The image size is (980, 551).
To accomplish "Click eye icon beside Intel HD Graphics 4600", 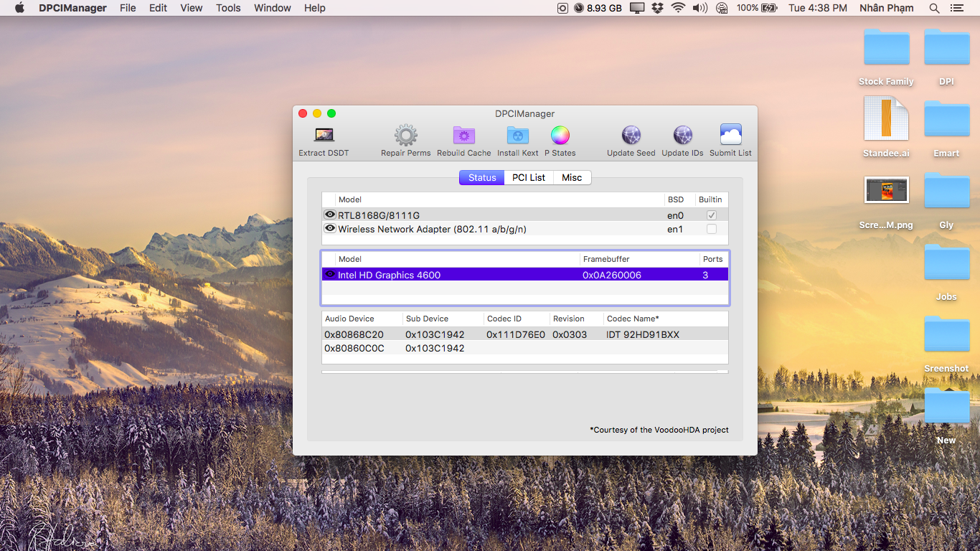I will click(330, 274).
